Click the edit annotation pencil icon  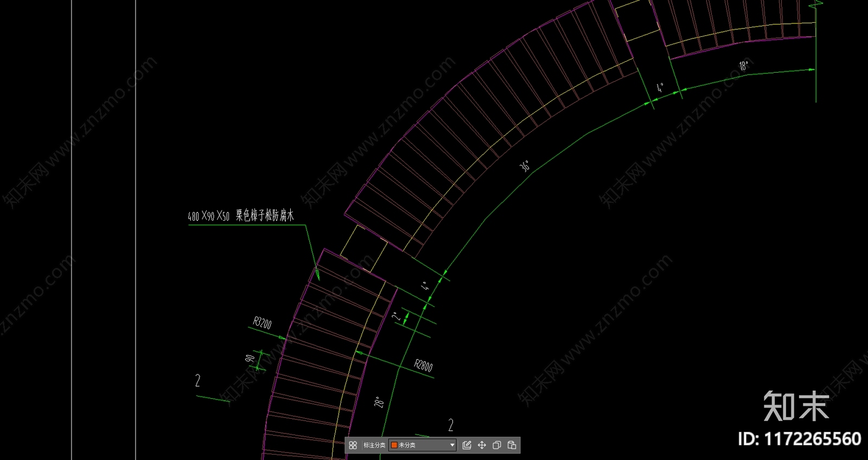pyautogui.click(x=467, y=445)
